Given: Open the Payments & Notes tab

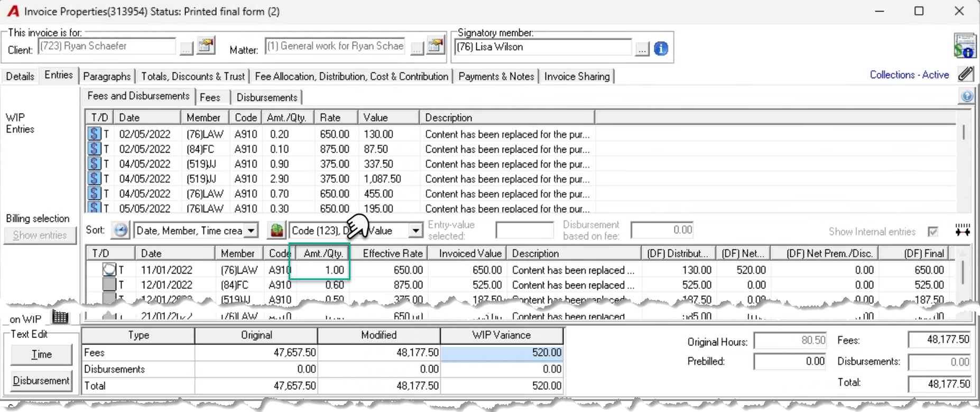Looking at the screenshot, I should coord(496,76).
